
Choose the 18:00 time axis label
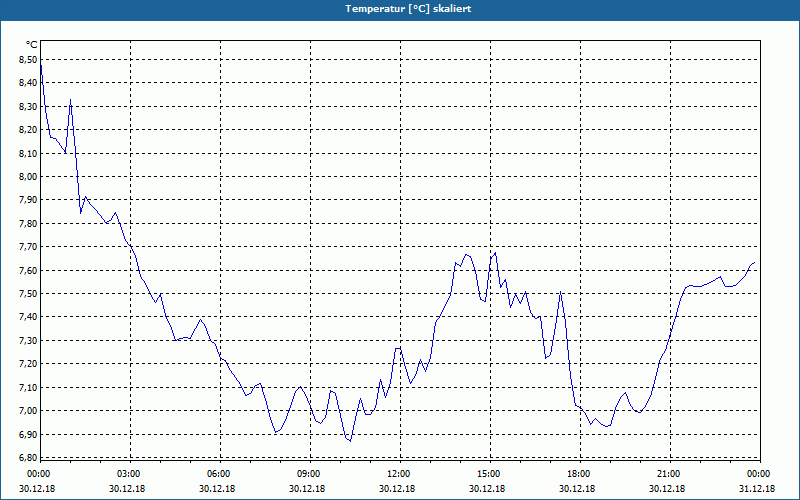tap(578, 474)
